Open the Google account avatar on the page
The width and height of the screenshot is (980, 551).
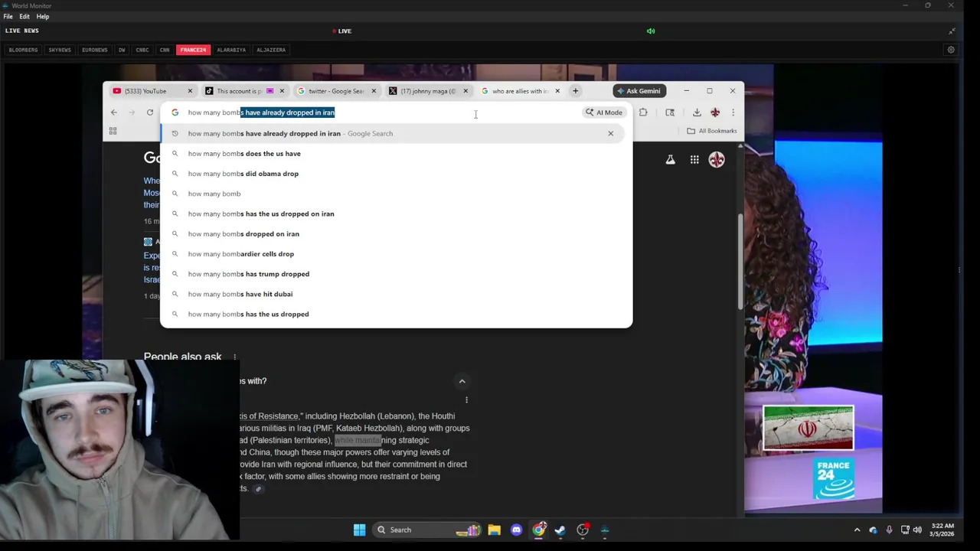(x=717, y=159)
